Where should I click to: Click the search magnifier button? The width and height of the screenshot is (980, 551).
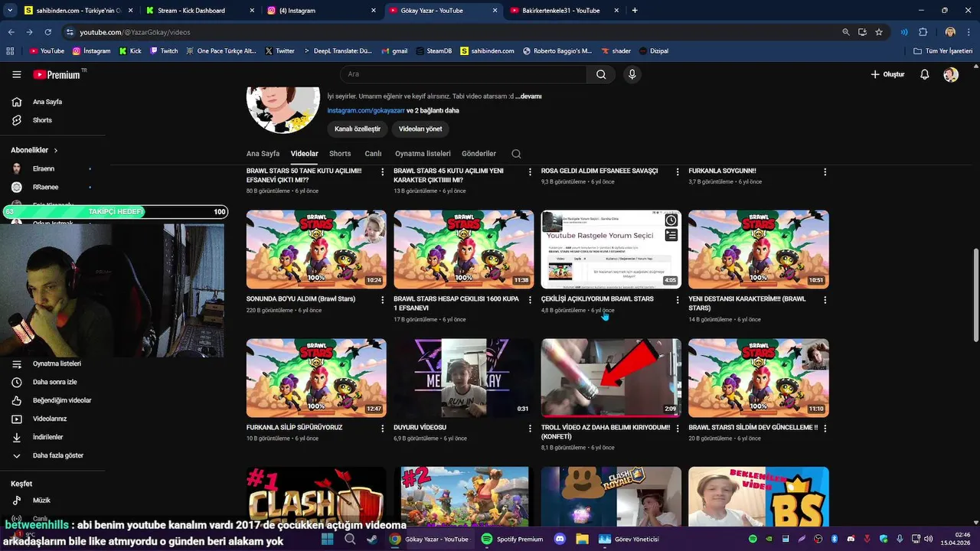[x=601, y=74]
